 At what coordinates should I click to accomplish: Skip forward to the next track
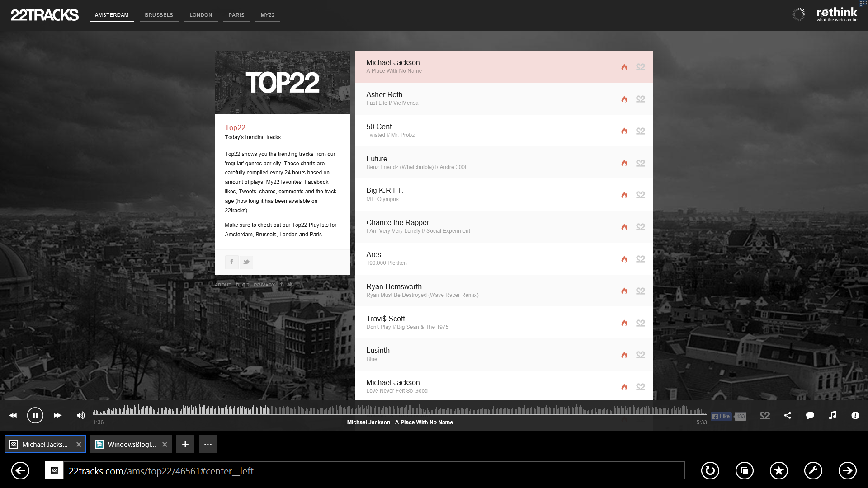point(57,415)
